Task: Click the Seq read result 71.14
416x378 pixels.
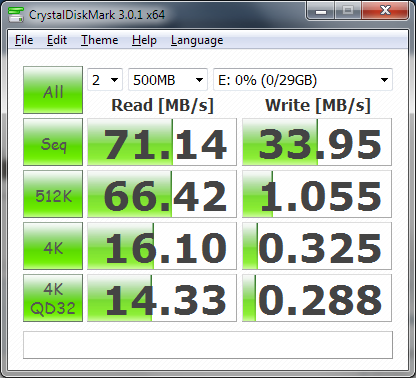Action: [x=162, y=142]
